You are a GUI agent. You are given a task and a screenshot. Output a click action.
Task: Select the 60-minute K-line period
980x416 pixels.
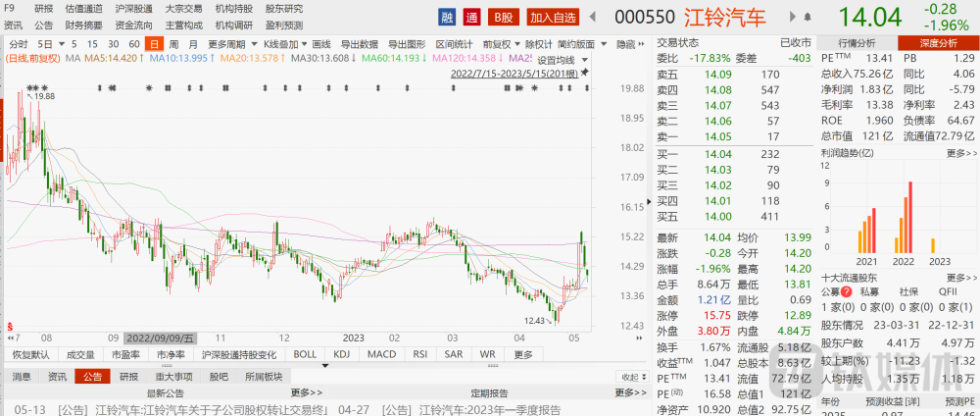(x=133, y=44)
